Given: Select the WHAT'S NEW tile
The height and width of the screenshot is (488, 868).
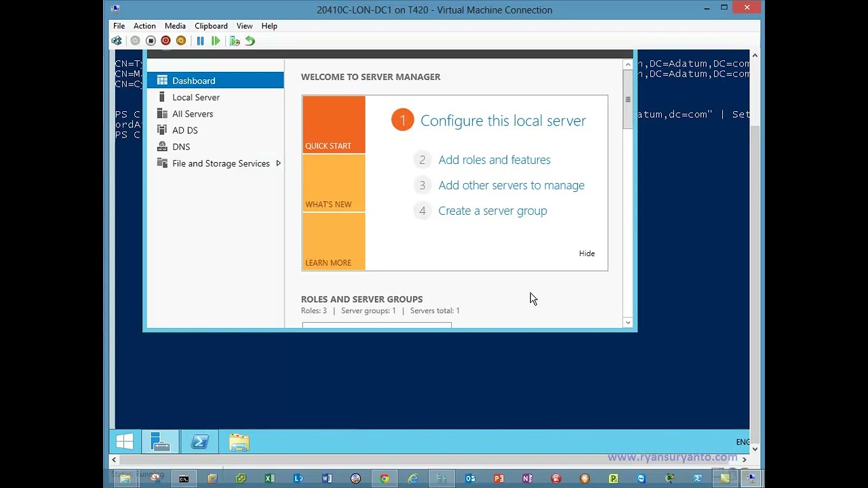Looking at the screenshot, I should 334,183.
